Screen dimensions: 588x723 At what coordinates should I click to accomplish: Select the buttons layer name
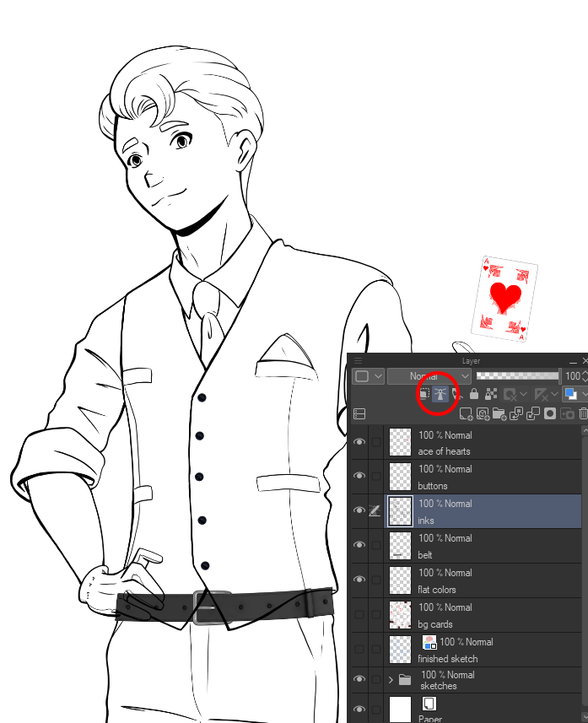433,486
